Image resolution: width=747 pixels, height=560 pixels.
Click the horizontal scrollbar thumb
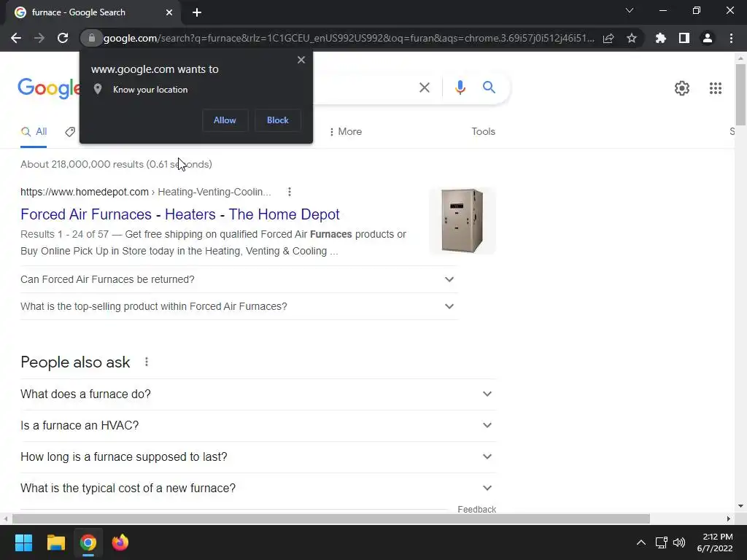(x=331, y=518)
